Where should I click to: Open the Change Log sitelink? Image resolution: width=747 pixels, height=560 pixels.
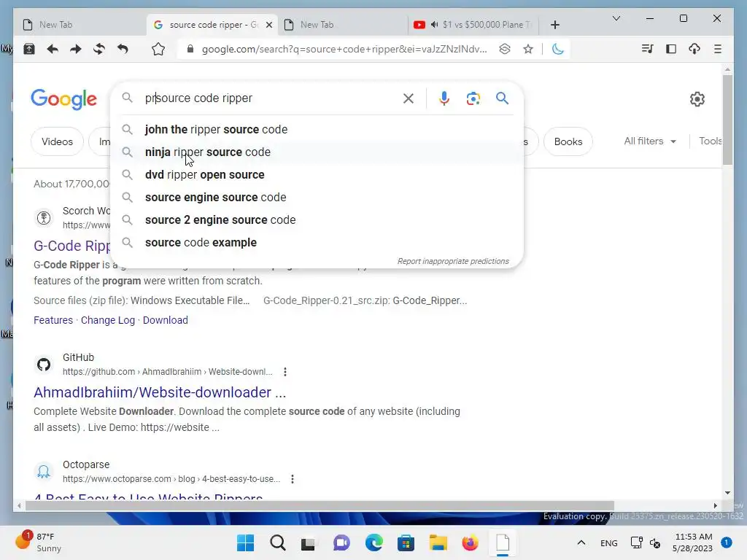(x=108, y=321)
